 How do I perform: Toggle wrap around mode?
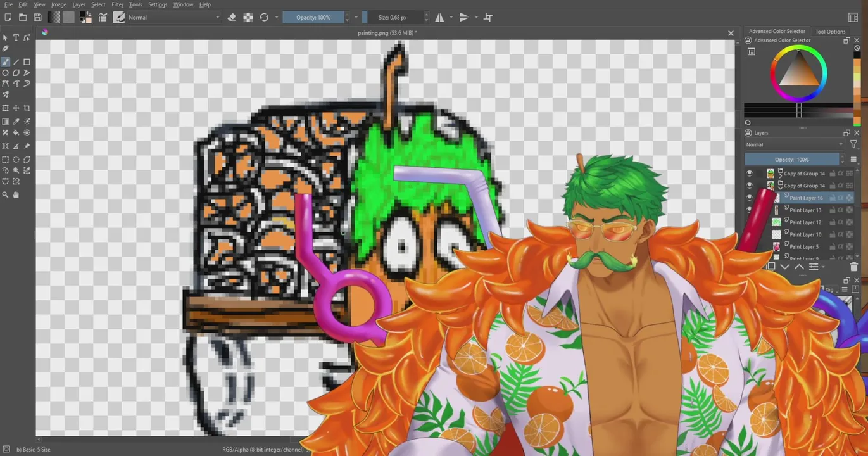tap(488, 17)
